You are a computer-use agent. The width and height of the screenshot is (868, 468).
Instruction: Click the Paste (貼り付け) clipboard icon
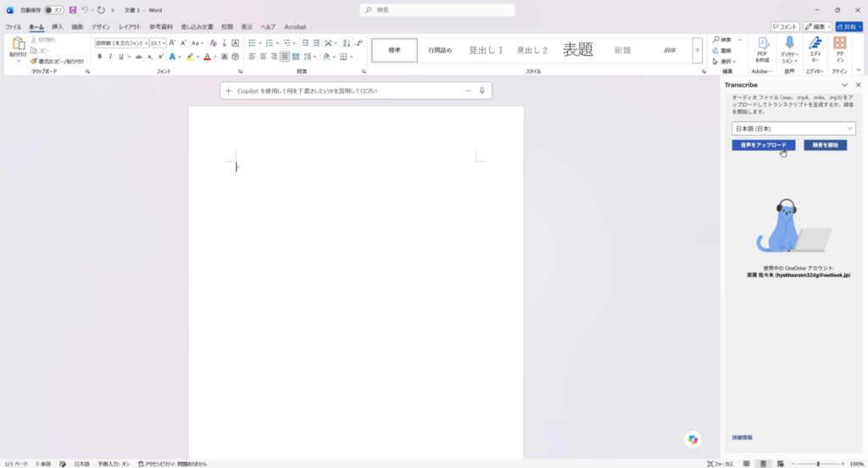pyautogui.click(x=19, y=44)
